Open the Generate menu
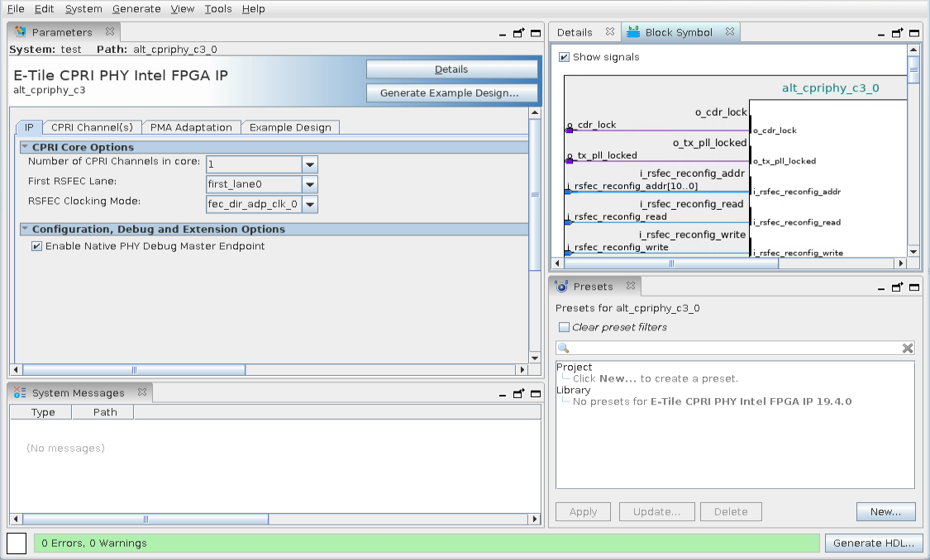The width and height of the screenshot is (930, 560). click(x=136, y=9)
